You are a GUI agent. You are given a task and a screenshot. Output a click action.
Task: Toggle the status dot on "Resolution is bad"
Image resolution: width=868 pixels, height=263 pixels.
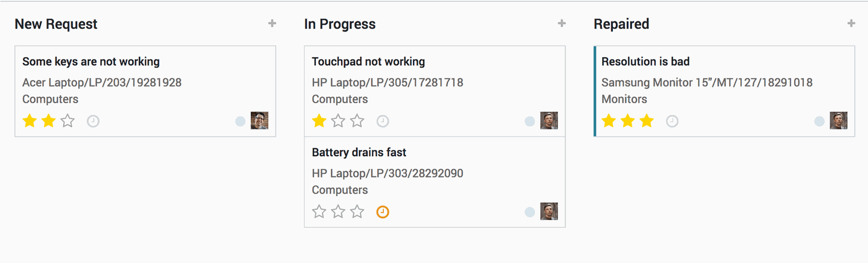tap(819, 121)
